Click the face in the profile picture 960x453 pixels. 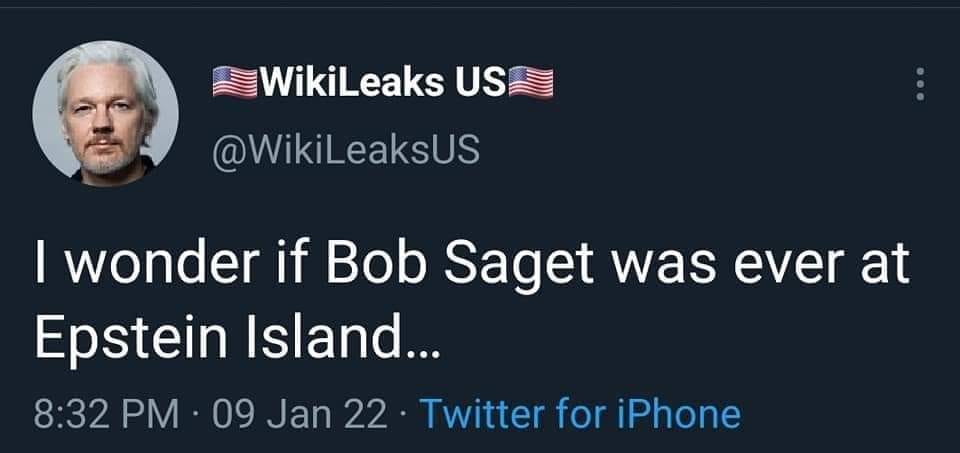click(103, 120)
